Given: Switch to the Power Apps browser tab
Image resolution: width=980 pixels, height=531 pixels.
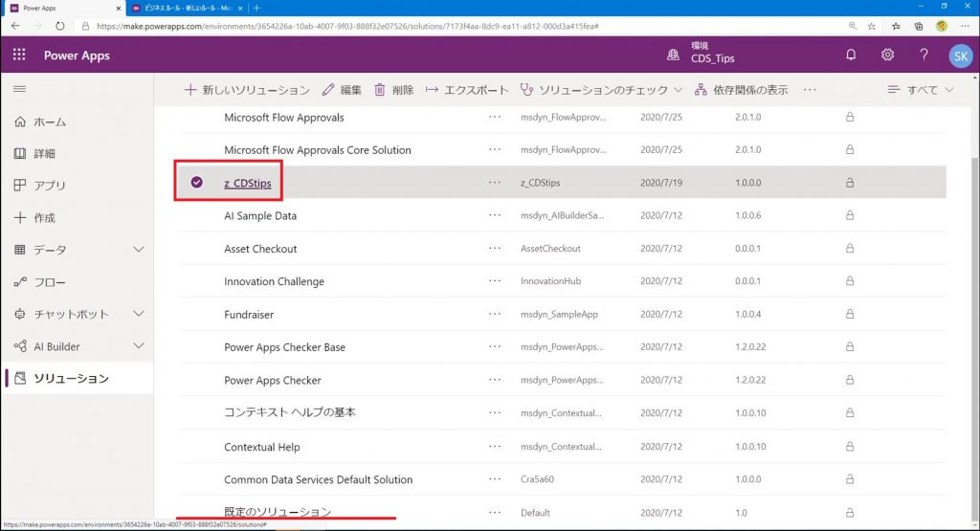Looking at the screenshot, I should coord(62,8).
